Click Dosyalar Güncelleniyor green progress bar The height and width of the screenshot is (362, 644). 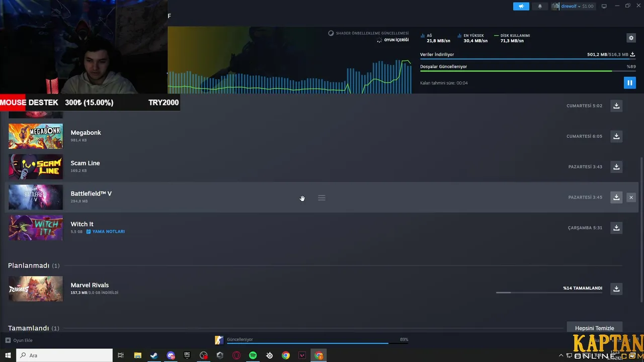pos(528,71)
